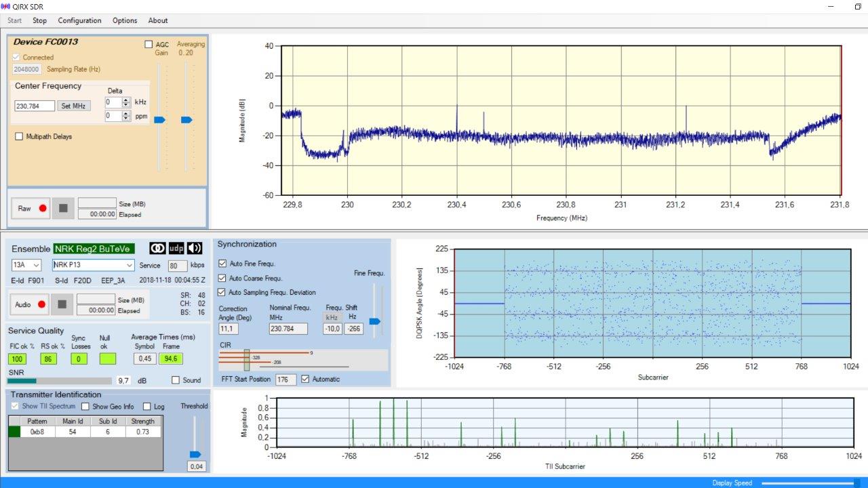The width and height of the screenshot is (868, 488).
Task: Mute audio with the speaker icon
Action: tap(195, 248)
